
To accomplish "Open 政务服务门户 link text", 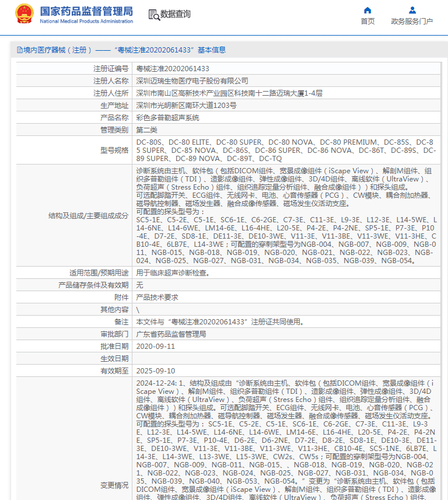I will coord(412,22).
